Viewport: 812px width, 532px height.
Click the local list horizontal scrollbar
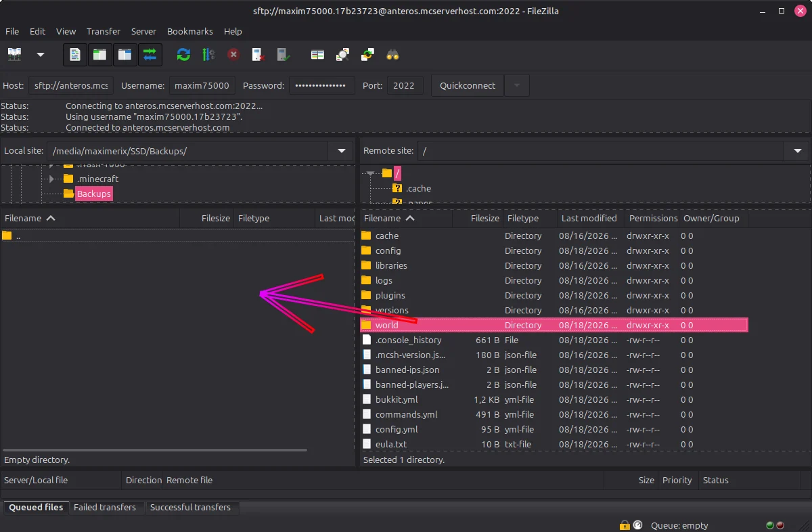point(155,450)
